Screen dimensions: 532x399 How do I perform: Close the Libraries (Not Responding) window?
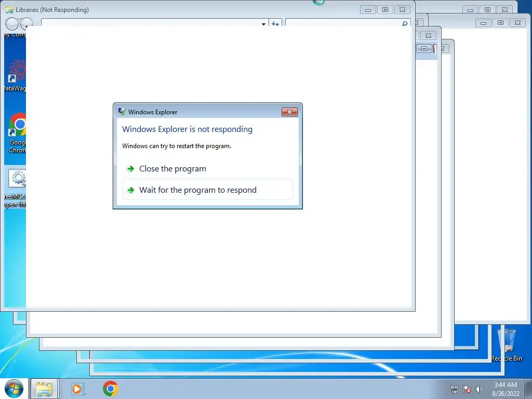[x=403, y=10]
